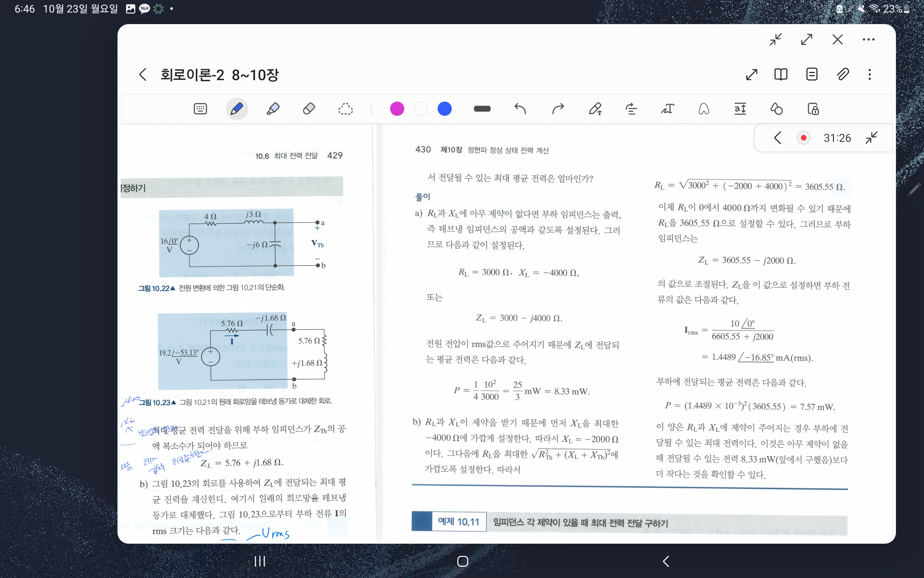
Task: Tap the 그림 10.22 figure caption
Action: (x=212, y=287)
